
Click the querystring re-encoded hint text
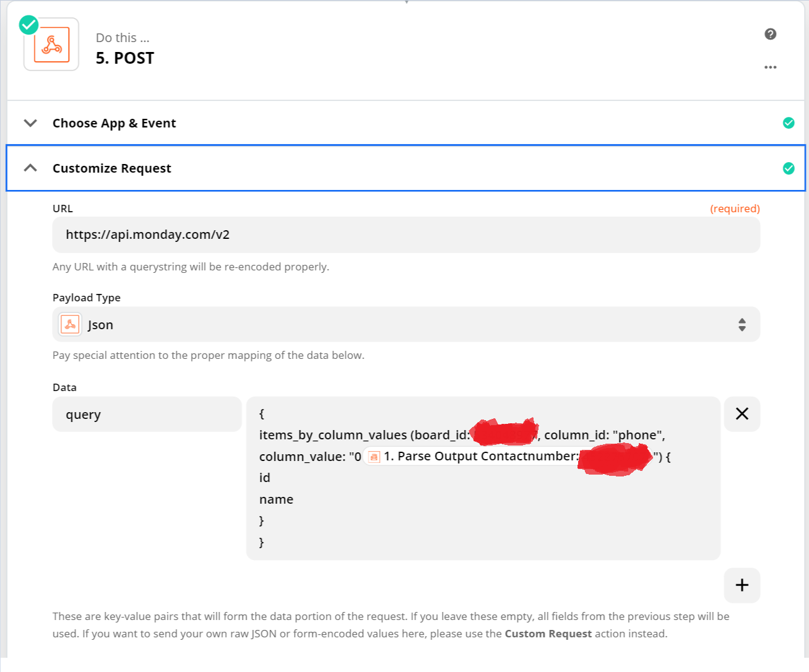coord(191,267)
